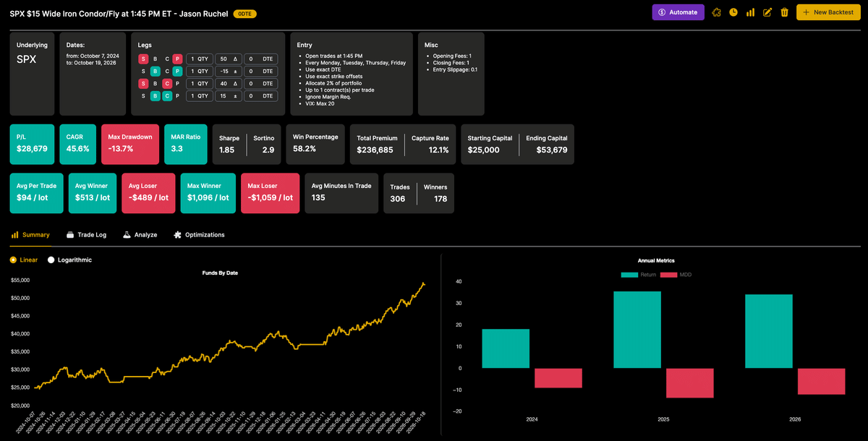Click the Trades 306 value
Image resolution: width=868 pixels, height=441 pixels.
(x=398, y=199)
